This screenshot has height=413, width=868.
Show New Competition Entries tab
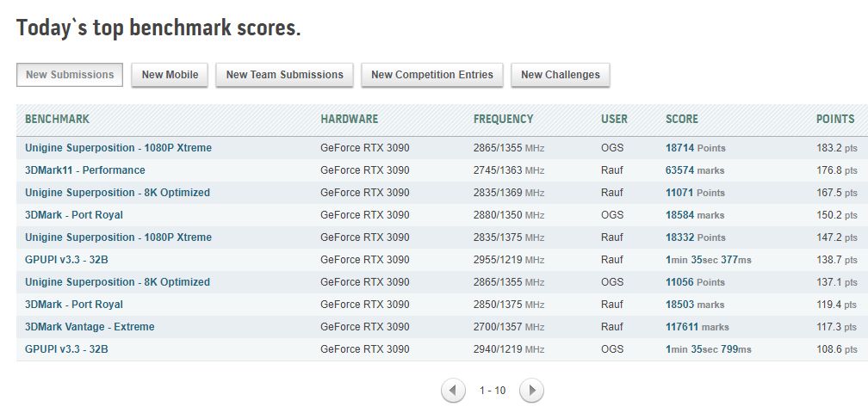432,75
